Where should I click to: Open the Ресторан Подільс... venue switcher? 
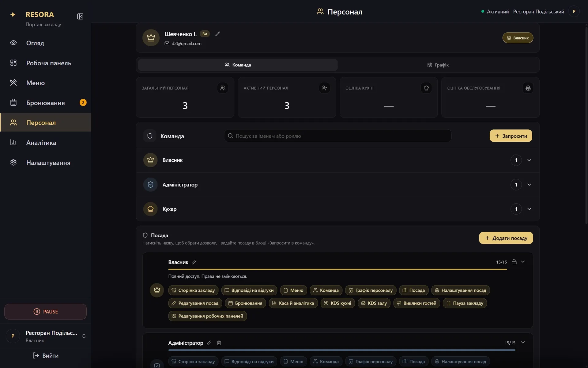coord(45,336)
